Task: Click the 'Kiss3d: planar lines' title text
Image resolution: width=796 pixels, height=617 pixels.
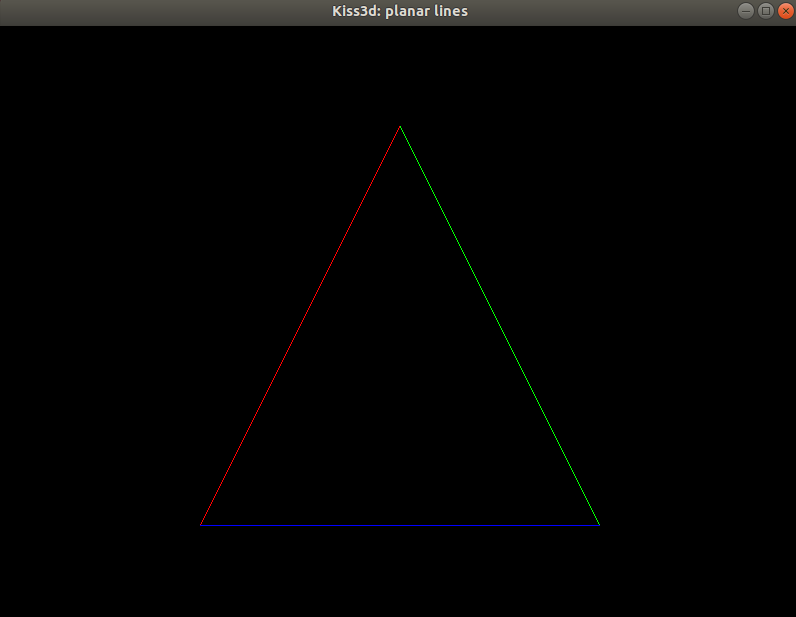Action: click(x=400, y=11)
